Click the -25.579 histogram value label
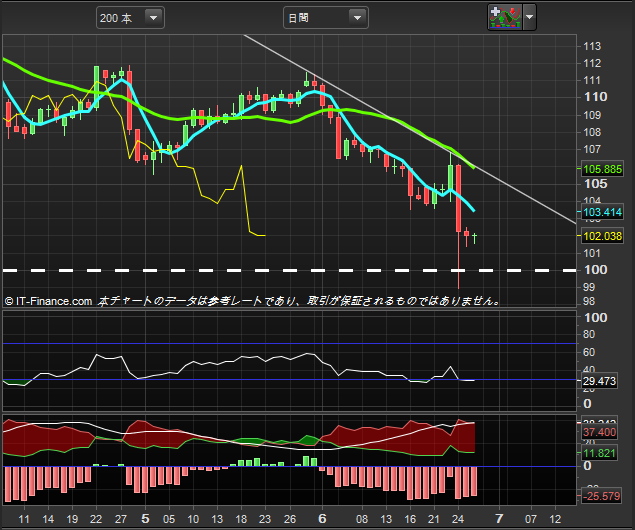The width and height of the screenshot is (635, 530). click(x=601, y=496)
